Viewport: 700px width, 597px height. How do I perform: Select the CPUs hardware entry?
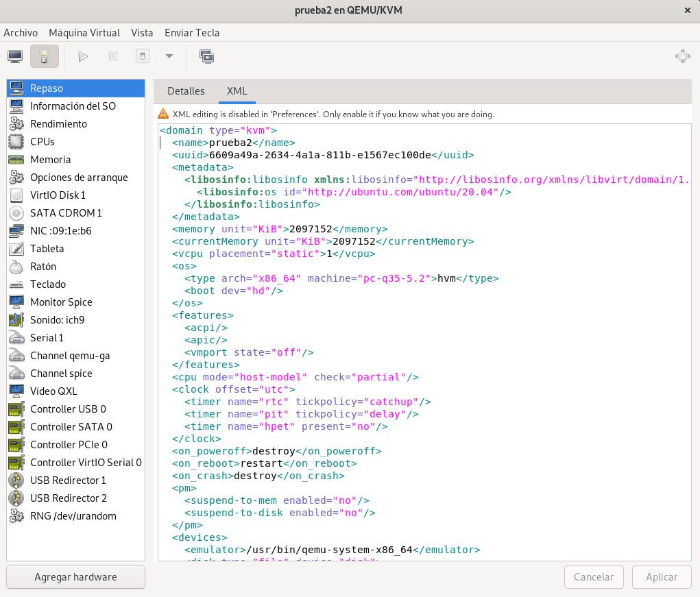[76, 142]
